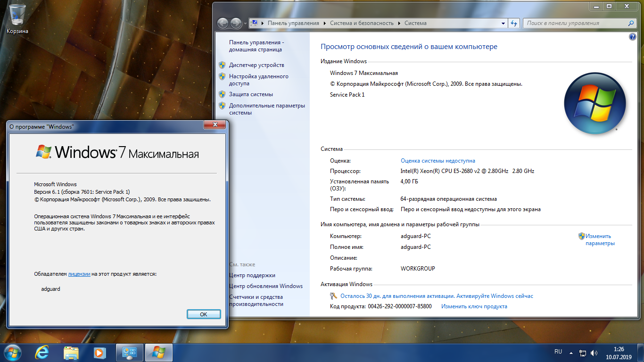Viewport: 644px width, 362px height.
Task: Click 64-разрядная операционная система text
Action: click(449, 199)
